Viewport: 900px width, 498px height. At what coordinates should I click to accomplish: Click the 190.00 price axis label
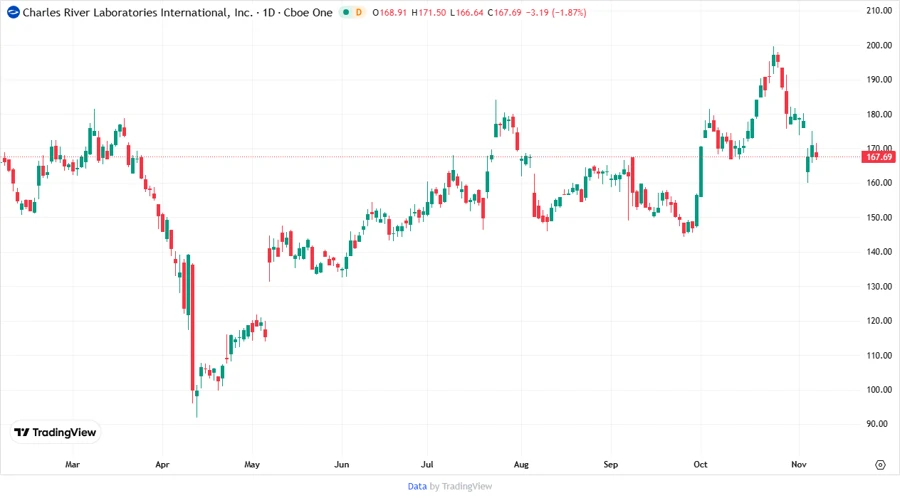[879, 79]
